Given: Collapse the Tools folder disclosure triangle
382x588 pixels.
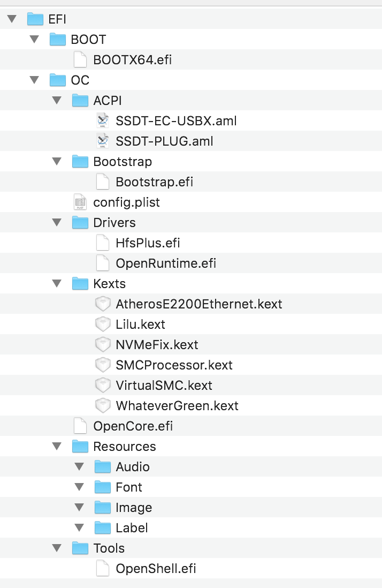Looking at the screenshot, I should (x=57, y=548).
